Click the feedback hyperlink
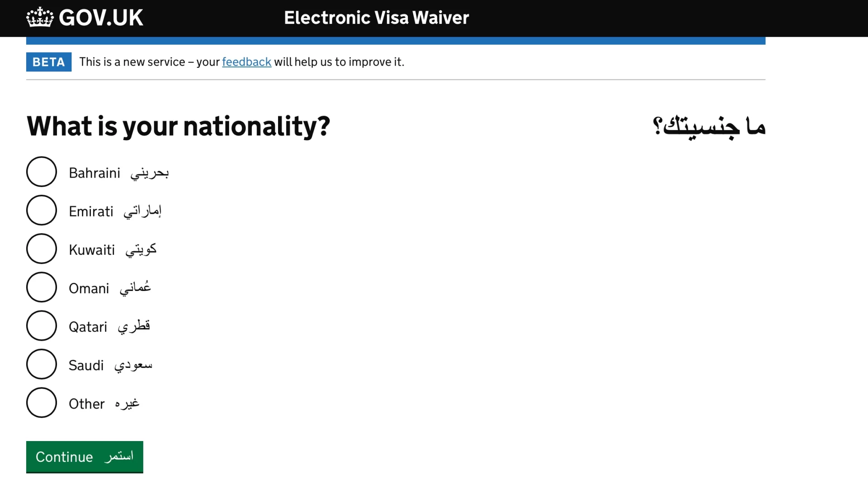 pyautogui.click(x=246, y=62)
